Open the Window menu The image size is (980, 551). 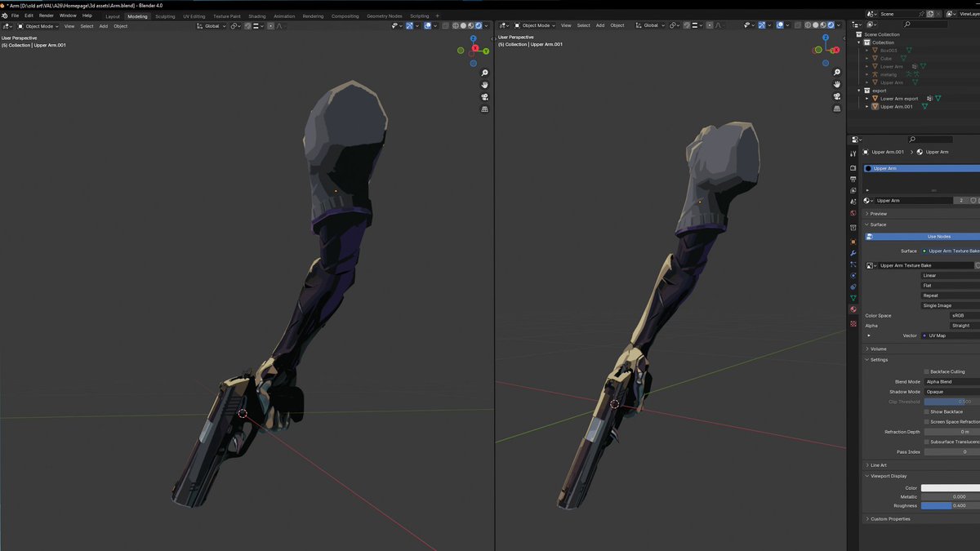(x=68, y=16)
